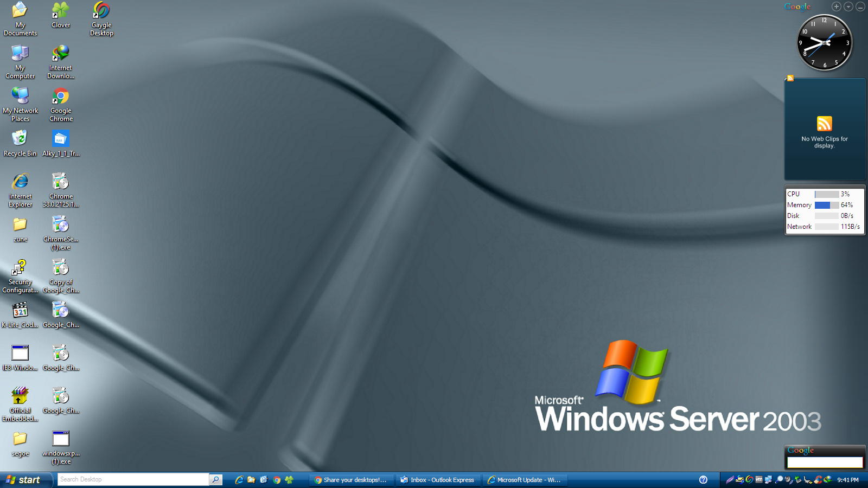
Task: Select the windowsxp...(1).exe file
Action: click(61, 447)
